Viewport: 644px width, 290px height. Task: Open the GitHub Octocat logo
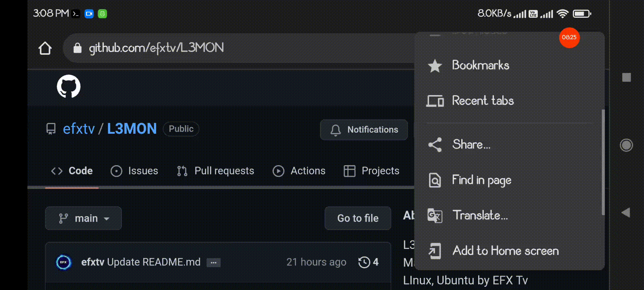[x=68, y=86]
